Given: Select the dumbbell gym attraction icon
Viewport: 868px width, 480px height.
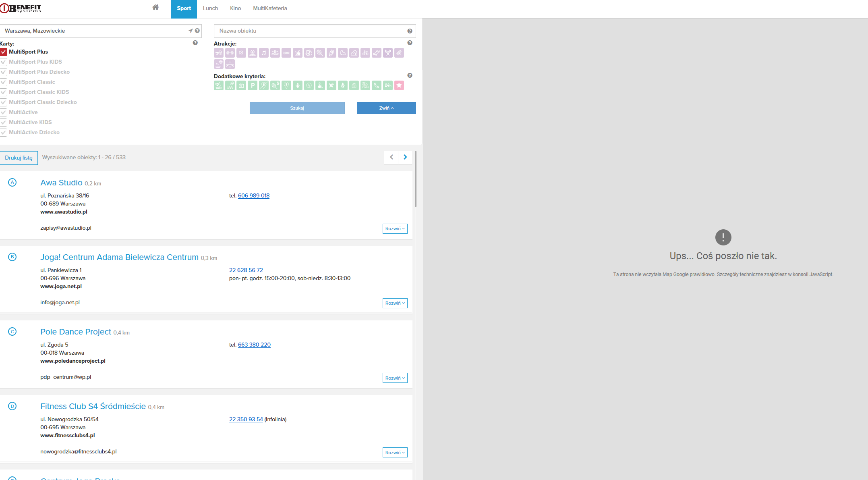Looking at the screenshot, I should [230, 53].
